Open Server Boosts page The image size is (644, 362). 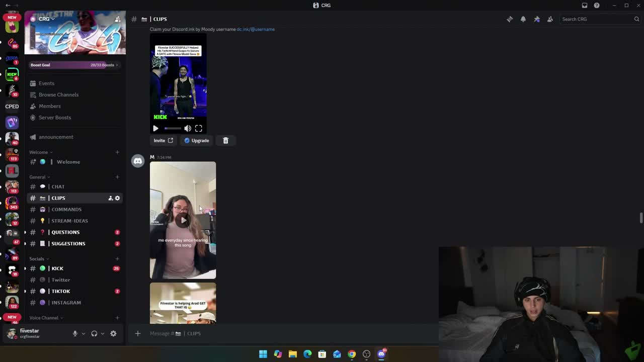[75, 118]
